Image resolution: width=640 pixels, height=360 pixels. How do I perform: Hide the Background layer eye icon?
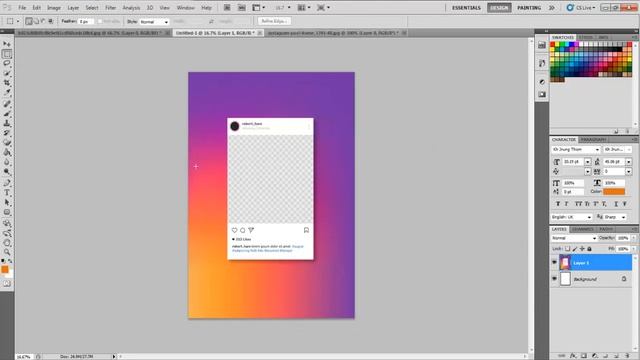(x=554, y=279)
